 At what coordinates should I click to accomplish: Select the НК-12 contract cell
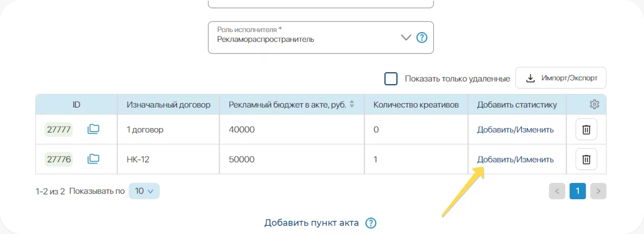pyautogui.click(x=168, y=159)
